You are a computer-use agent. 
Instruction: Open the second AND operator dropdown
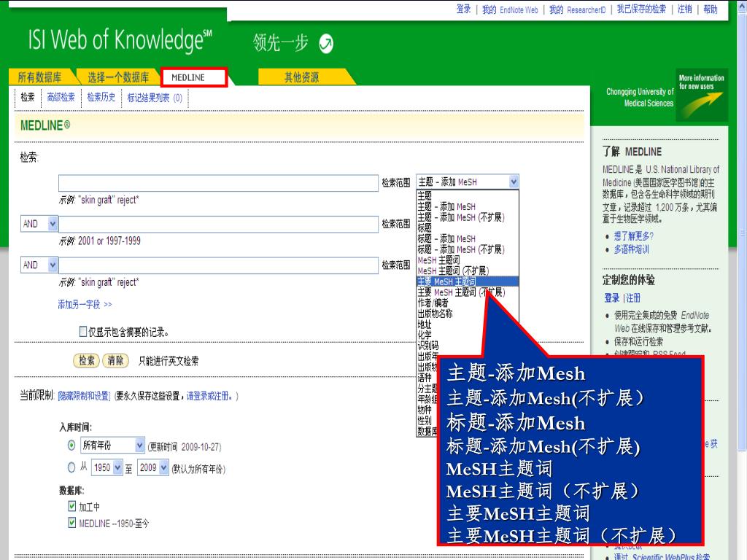coord(39,264)
